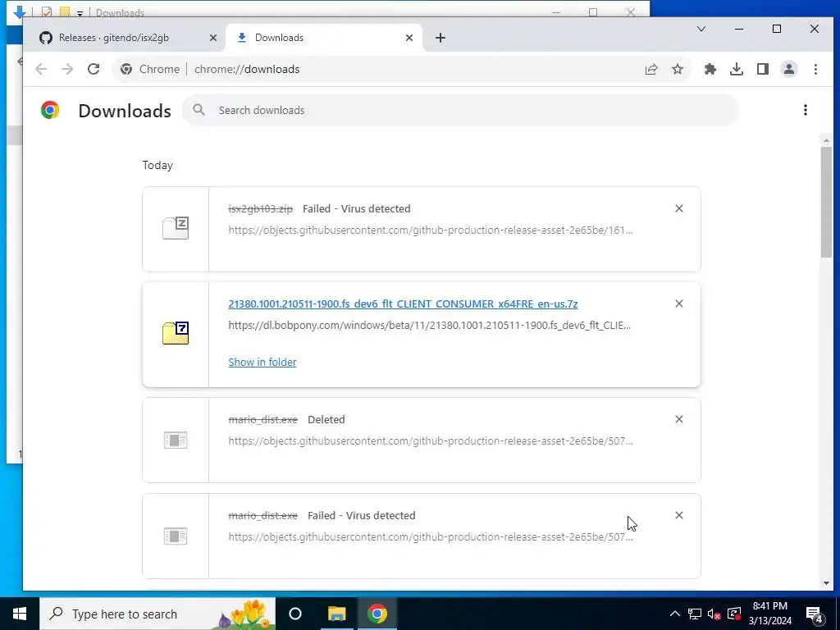Click the Failed mario_dist.exe file icon

[176, 536]
